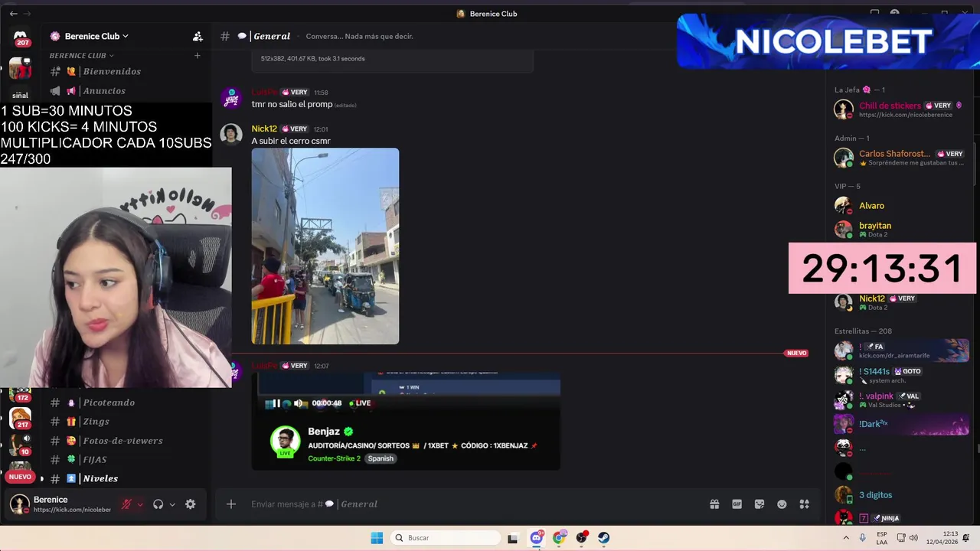Collapse the BERENICE CLUB channel category

point(81,55)
